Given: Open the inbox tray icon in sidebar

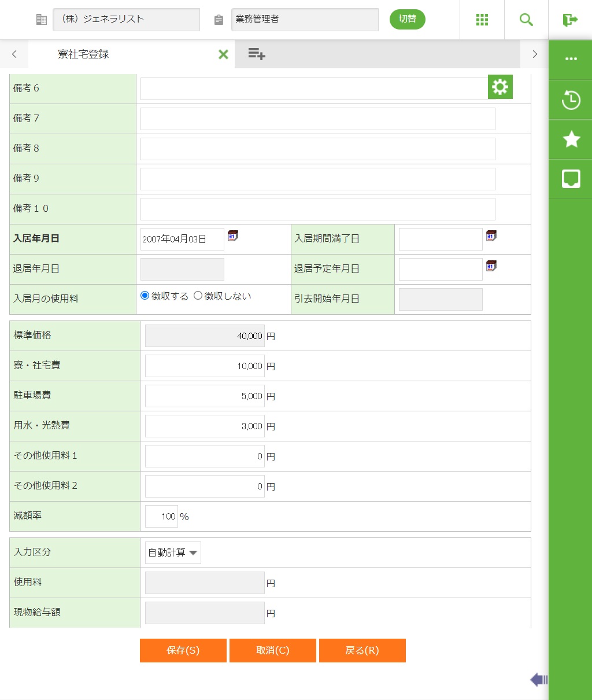Looking at the screenshot, I should point(571,179).
